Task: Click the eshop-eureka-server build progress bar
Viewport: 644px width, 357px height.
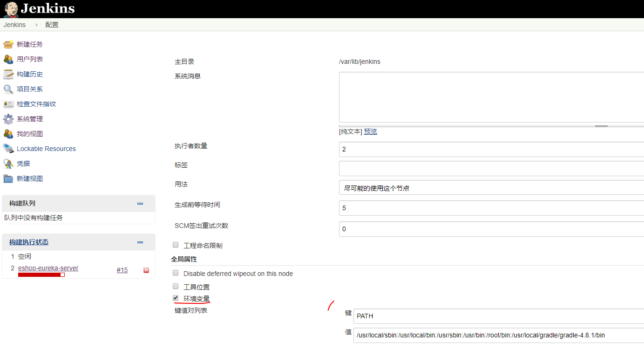Action: pos(41,275)
